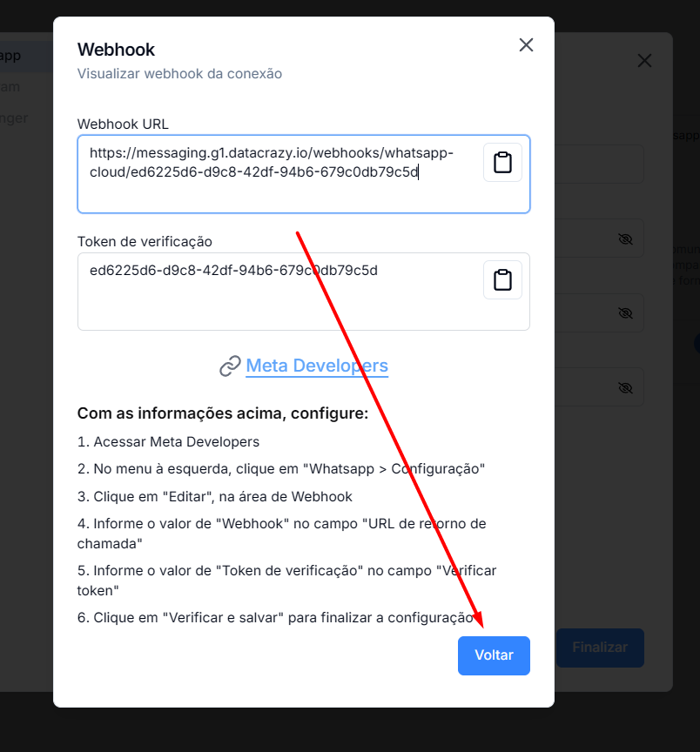Select the Messenger item in left sidebar
Viewport: 700px width, 752px height.
click(14, 118)
